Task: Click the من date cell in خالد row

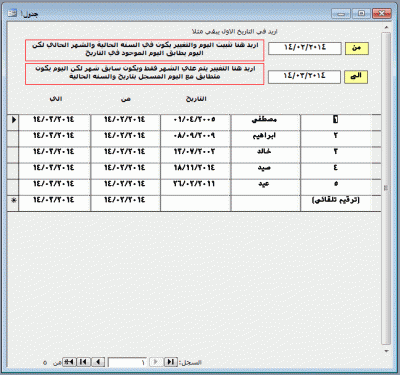Action: point(125,154)
